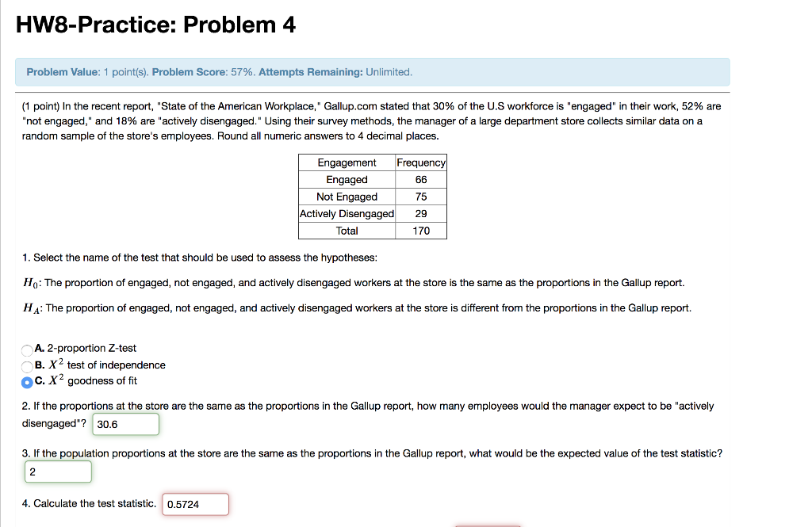Screen dimensions: 812x527
Task: Click the Frequency column header
Action: (x=420, y=162)
